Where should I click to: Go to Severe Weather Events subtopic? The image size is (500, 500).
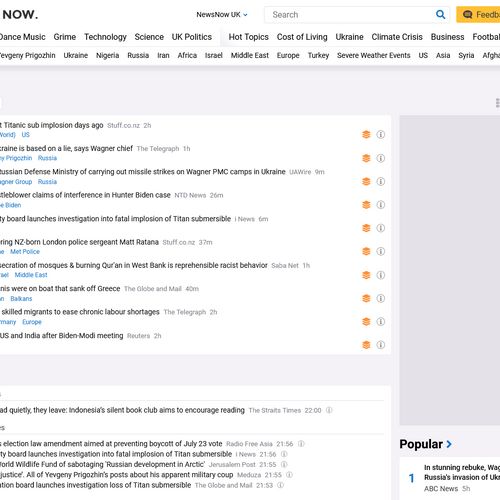pyautogui.click(x=373, y=55)
